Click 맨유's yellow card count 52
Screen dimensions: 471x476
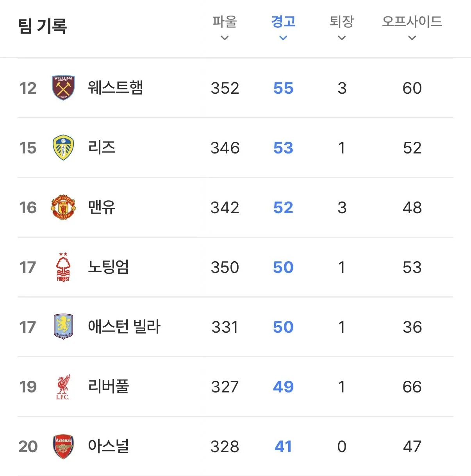tap(283, 208)
